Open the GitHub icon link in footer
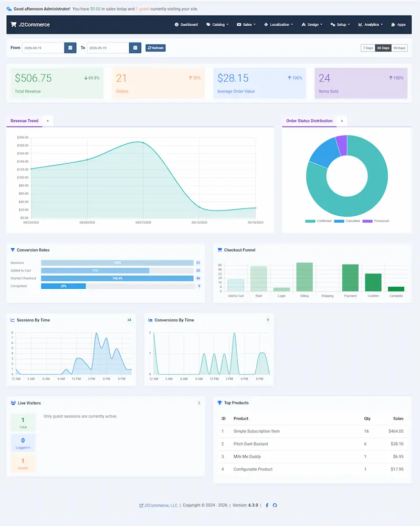The image size is (420, 526). point(275,505)
